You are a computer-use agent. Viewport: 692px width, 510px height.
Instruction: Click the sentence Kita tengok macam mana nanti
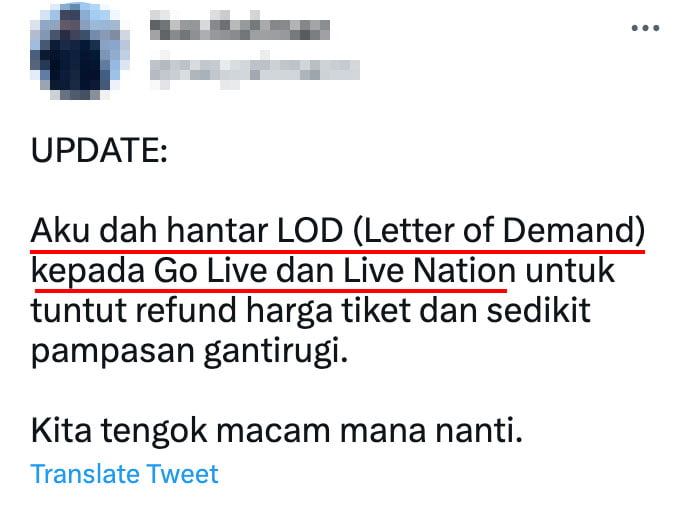(277, 430)
